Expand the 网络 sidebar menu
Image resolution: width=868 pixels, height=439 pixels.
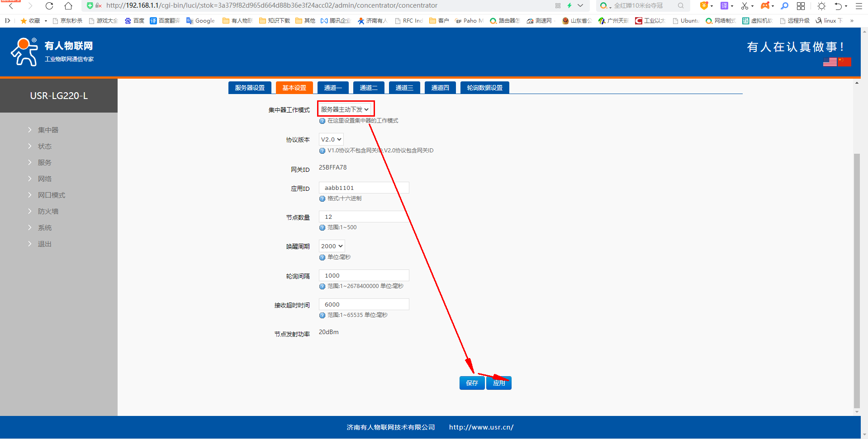44,179
